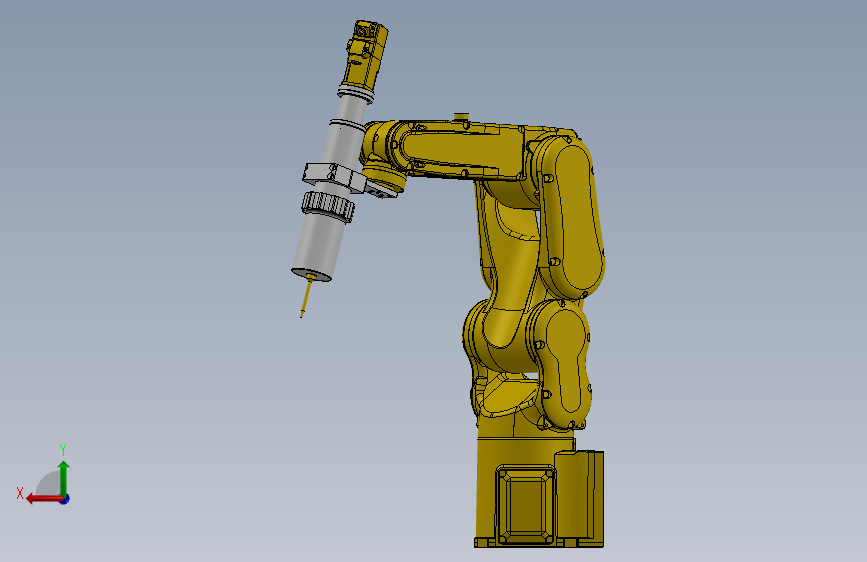Select the elbow joint cover of the robot
Viewport: 867px width, 562px height.
tap(573, 217)
